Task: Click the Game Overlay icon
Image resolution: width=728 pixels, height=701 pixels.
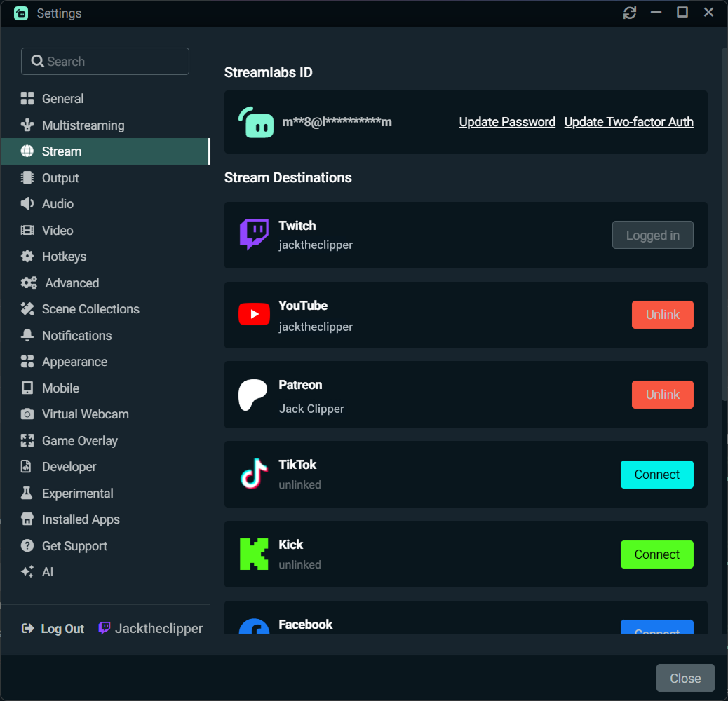Action: click(x=27, y=440)
